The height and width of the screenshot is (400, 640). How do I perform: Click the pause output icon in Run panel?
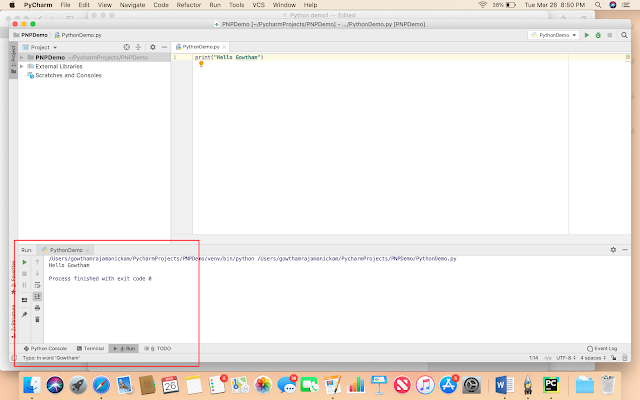tap(24, 285)
